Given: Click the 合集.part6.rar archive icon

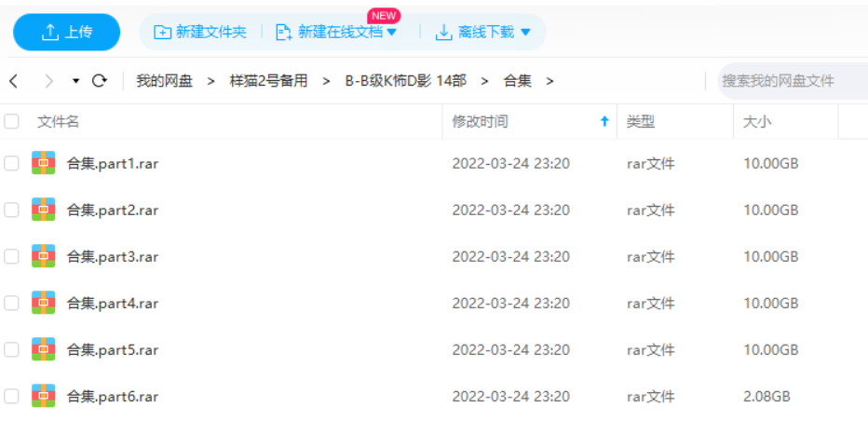Looking at the screenshot, I should pyautogui.click(x=43, y=396).
